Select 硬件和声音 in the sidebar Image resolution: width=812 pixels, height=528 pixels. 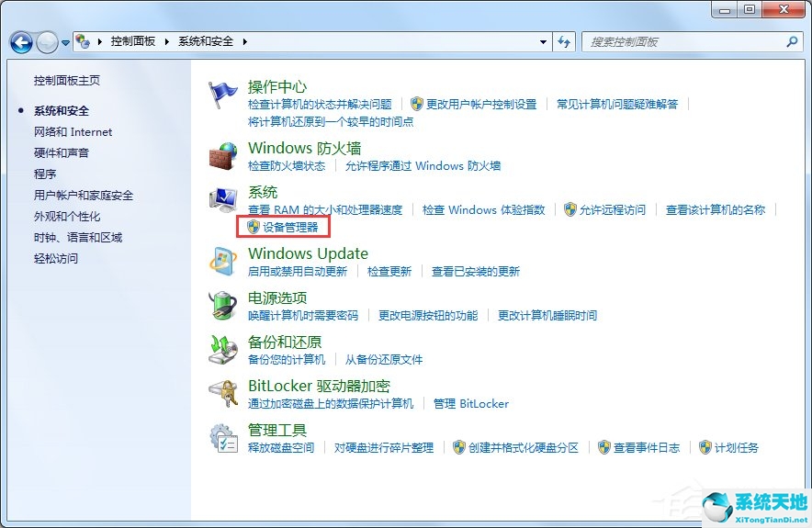(x=62, y=153)
